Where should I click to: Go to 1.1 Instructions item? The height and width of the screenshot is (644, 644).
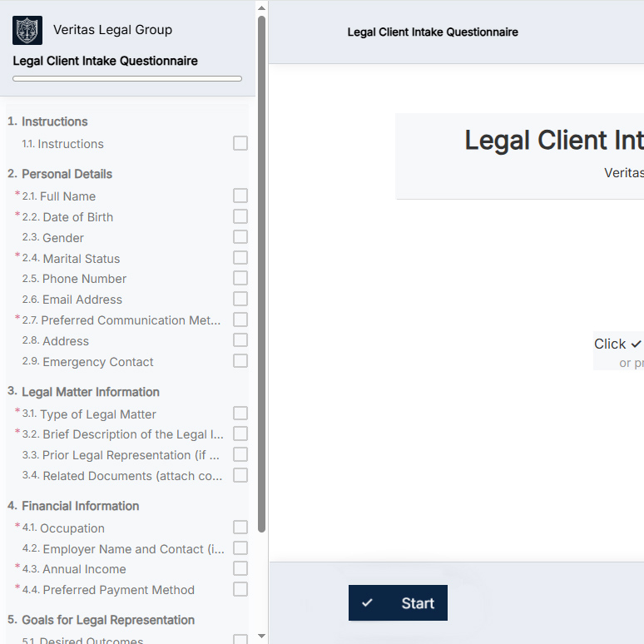63,144
